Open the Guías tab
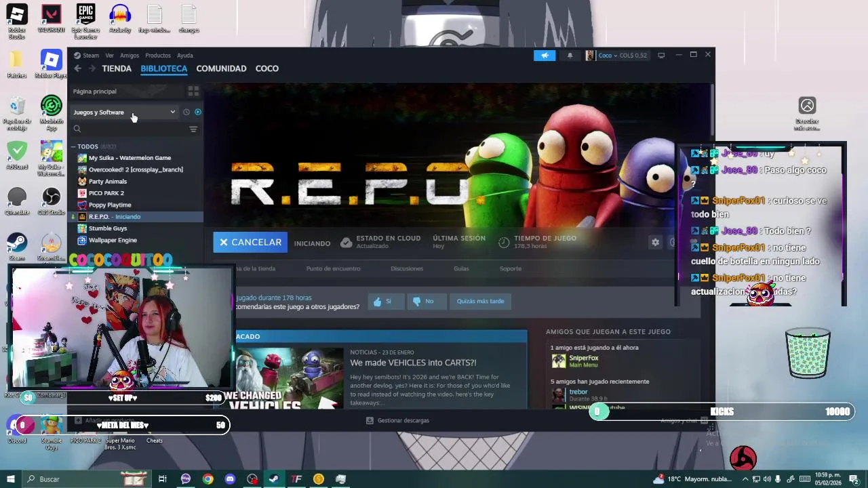This screenshot has height=488, width=868. click(x=461, y=268)
